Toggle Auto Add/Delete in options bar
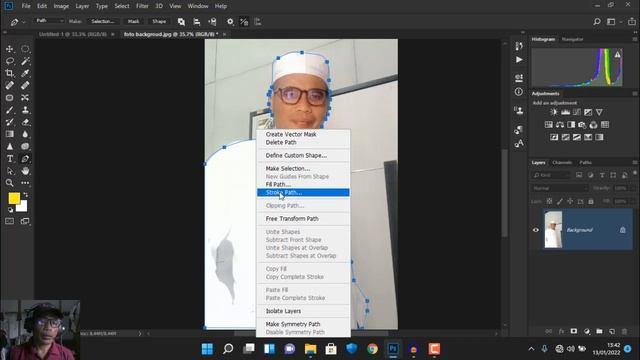This screenshot has width=640, height=360. coord(244,22)
